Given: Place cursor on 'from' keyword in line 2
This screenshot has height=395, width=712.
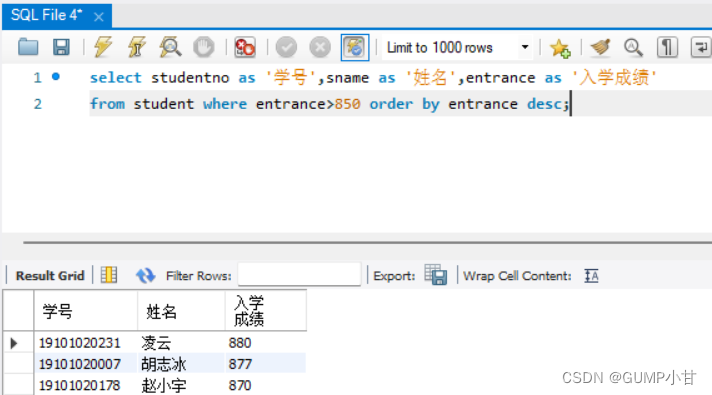Looking at the screenshot, I should click(107, 104).
